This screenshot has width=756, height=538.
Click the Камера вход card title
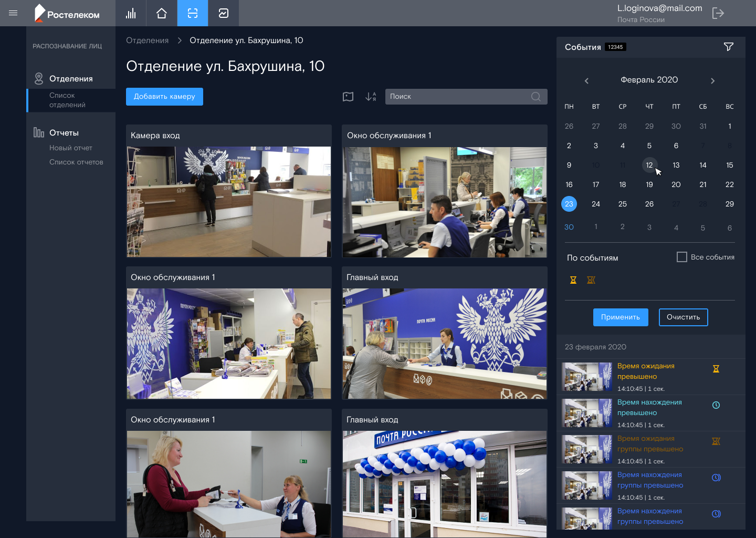(x=155, y=136)
